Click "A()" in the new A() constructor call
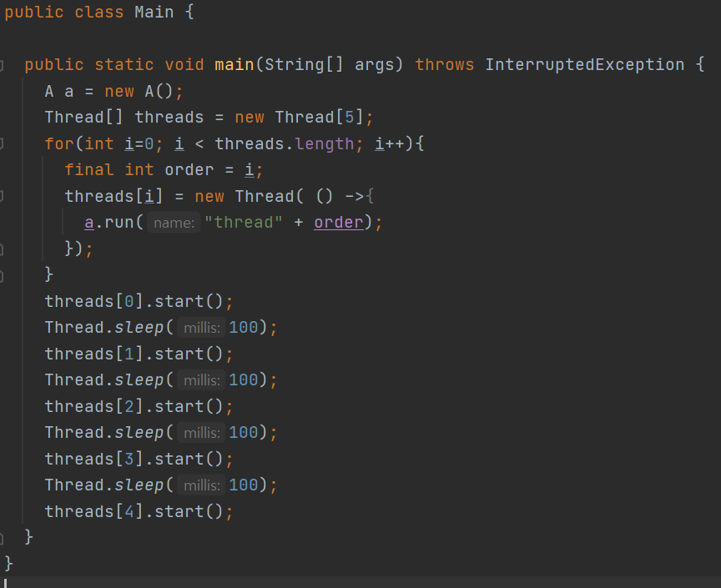Screen dimensions: 721x588 159,91
